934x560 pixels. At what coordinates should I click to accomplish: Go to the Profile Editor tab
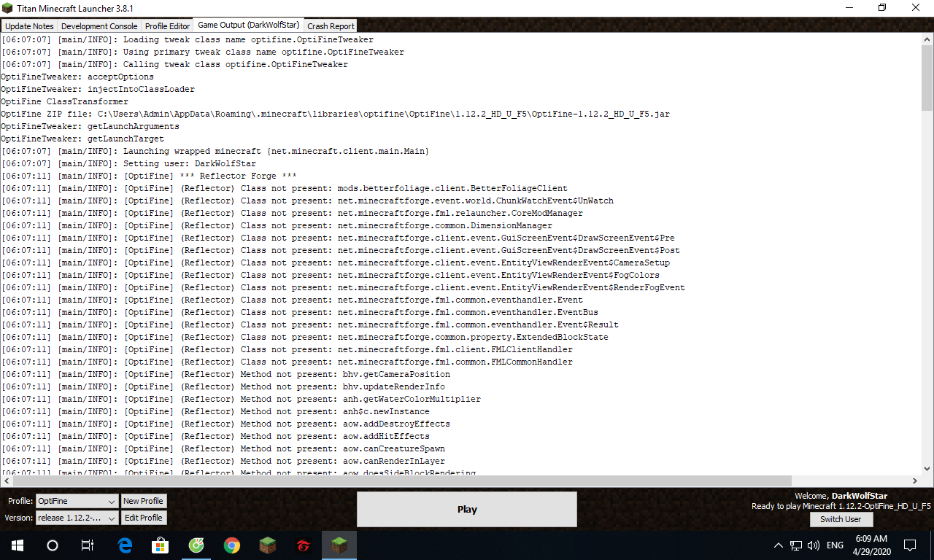coord(167,26)
